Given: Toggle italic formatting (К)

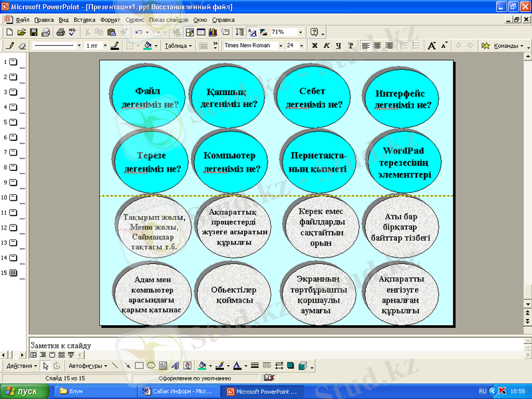Looking at the screenshot, I should [x=327, y=46].
